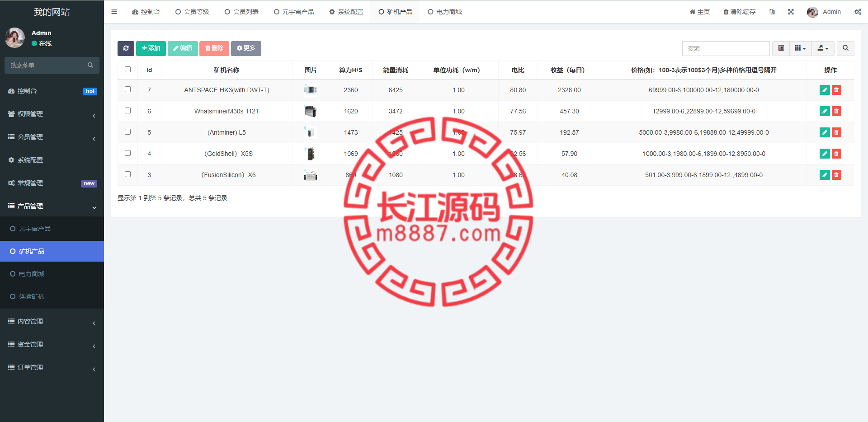868x422 pixels.
Task: Open 系统配置 in the sidebar menu
Action: point(52,160)
